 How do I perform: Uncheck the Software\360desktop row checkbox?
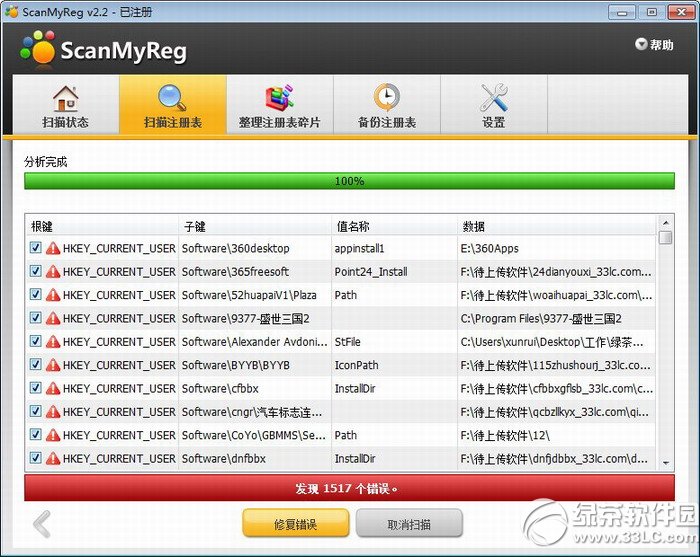click(36, 248)
